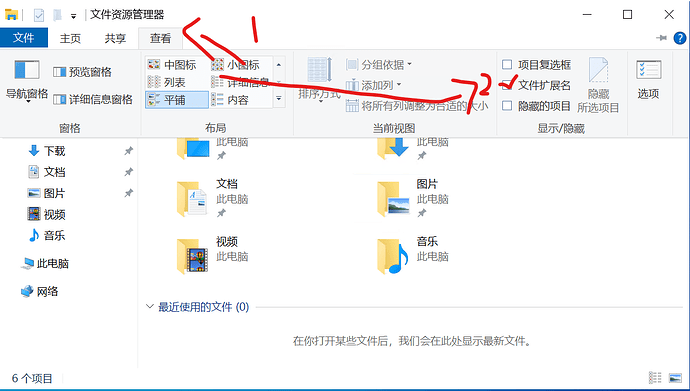Open the blue help question icon

[680, 38]
